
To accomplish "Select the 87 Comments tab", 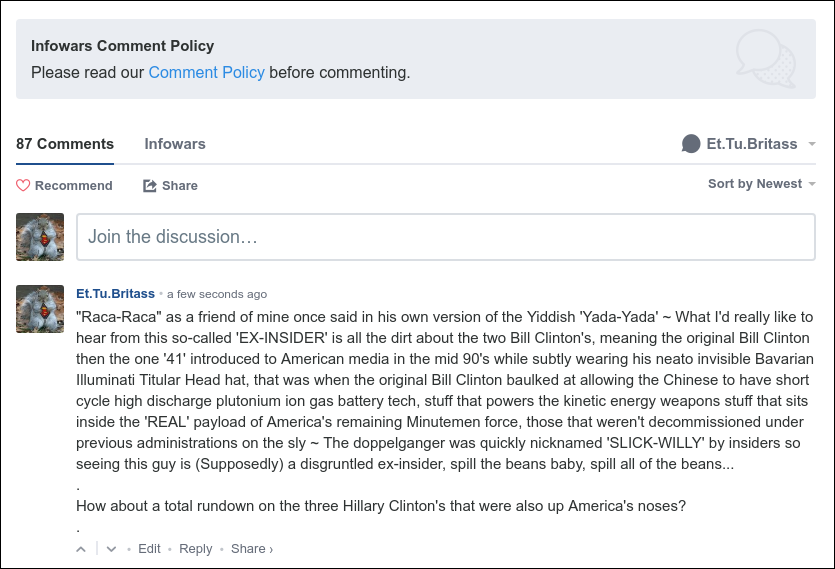I will pyautogui.click(x=65, y=144).
